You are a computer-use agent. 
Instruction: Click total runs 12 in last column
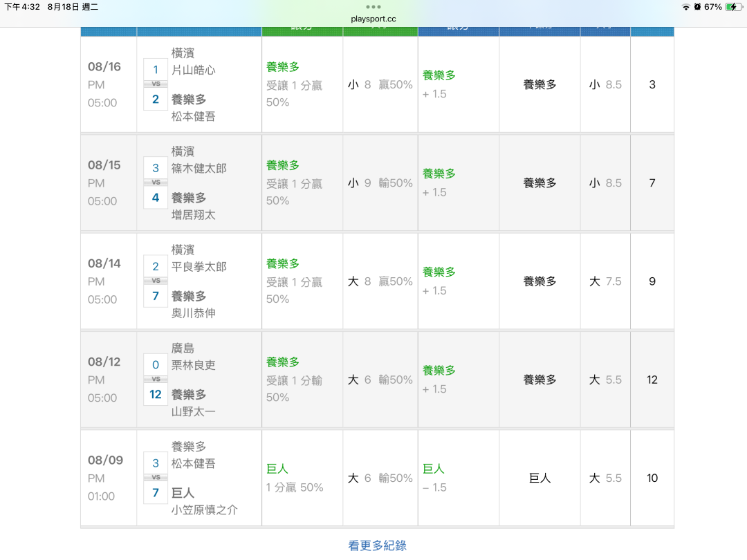[652, 380]
